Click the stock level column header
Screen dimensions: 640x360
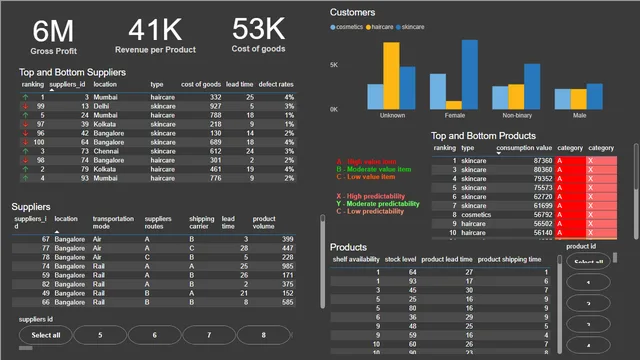point(400,260)
